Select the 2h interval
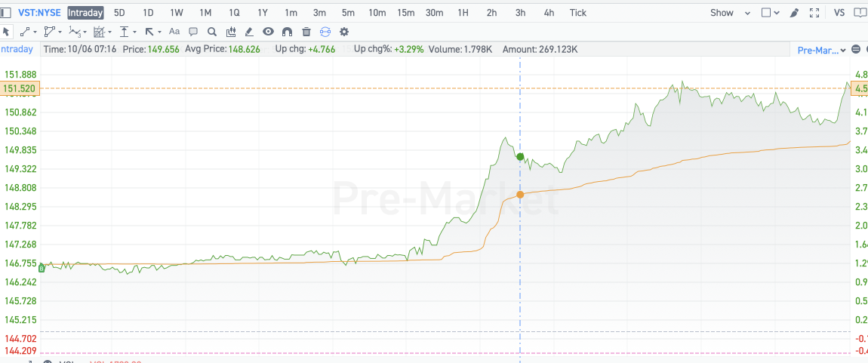This screenshot has height=363, width=868. [x=491, y=12]
